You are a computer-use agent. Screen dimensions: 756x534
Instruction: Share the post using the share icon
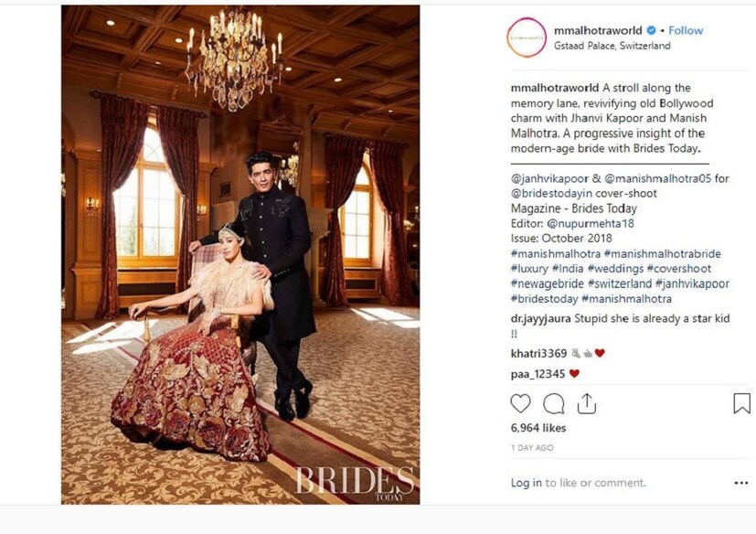click(x=586, y=403)
